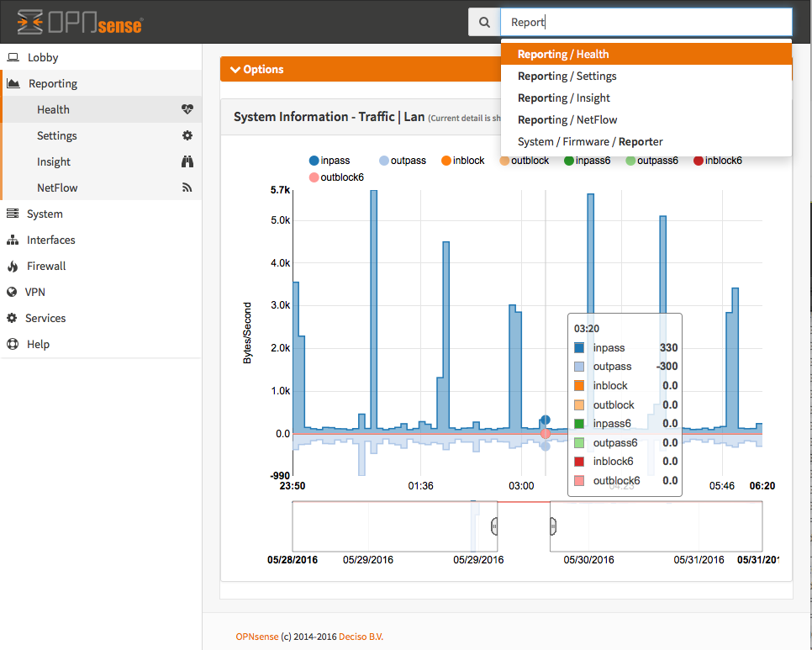Collapse the Reporting menu section
The width and height of the screenshot is (812, 650).
pos(102,83)
